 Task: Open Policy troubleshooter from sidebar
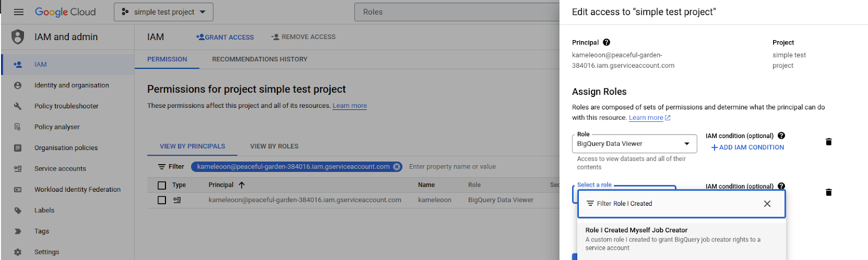point(66,106)
